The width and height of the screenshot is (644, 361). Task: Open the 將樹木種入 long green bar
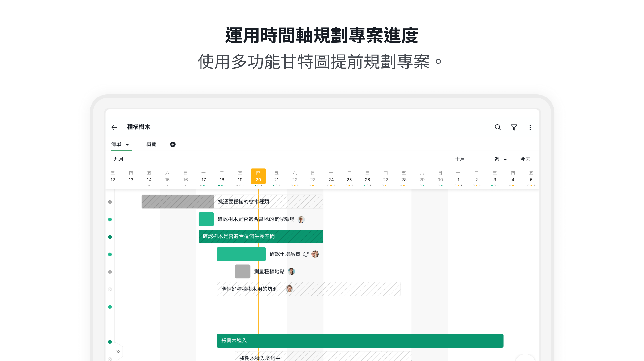click(x=360, y=340)
